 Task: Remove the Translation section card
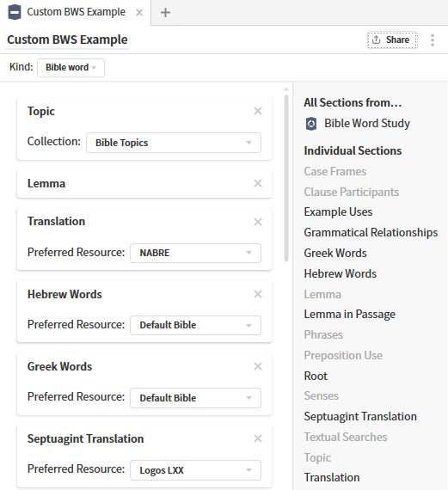(258, 222)
